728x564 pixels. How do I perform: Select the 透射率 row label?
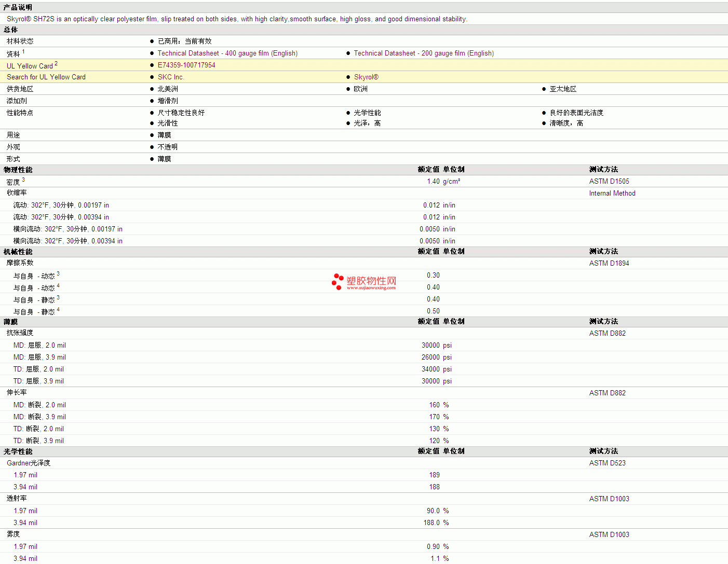coord(17,499)
